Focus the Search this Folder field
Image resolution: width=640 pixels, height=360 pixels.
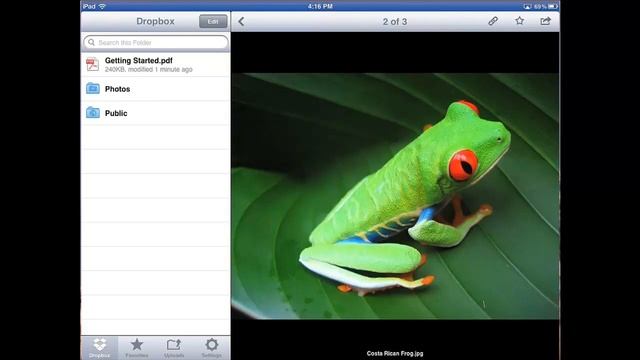156,42
